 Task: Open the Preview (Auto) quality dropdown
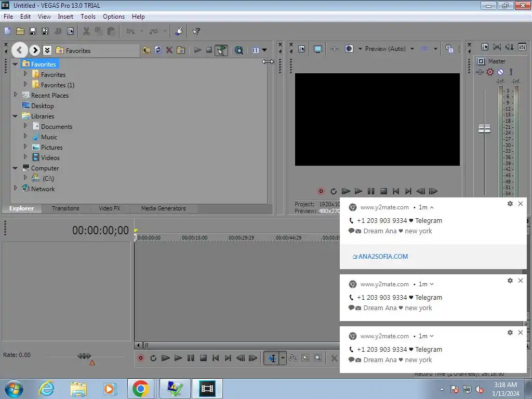point(412,49)
